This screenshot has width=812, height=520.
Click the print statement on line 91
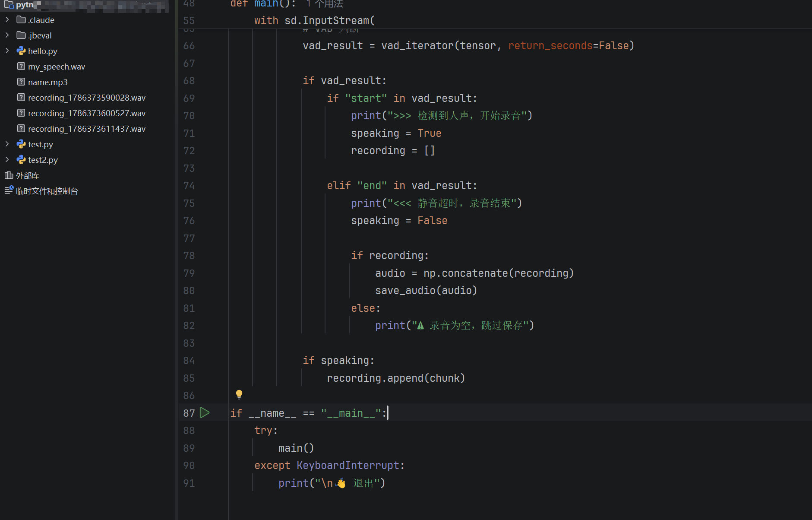(332, 483)
